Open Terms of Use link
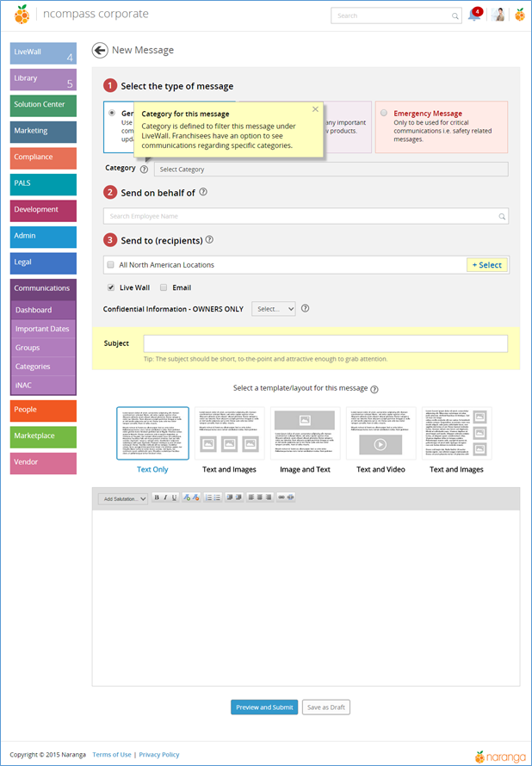This screenshot has height=766, width=532. [x=112, y=755]
